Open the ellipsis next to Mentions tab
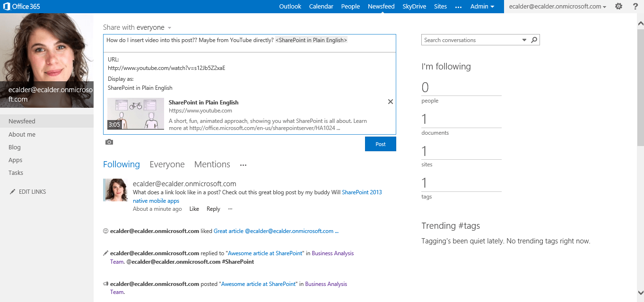This screenshot has height=302, width=644. (x=244, y=165)
